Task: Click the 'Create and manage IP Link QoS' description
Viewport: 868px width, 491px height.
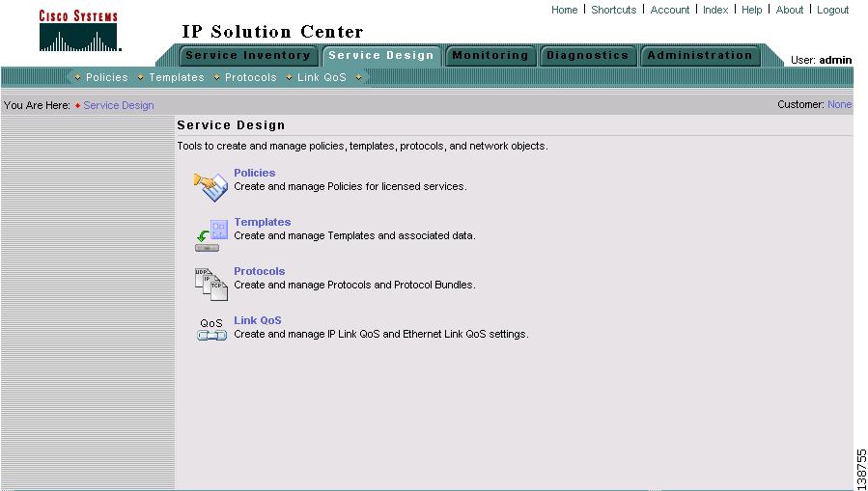Action: click(381, 334)
